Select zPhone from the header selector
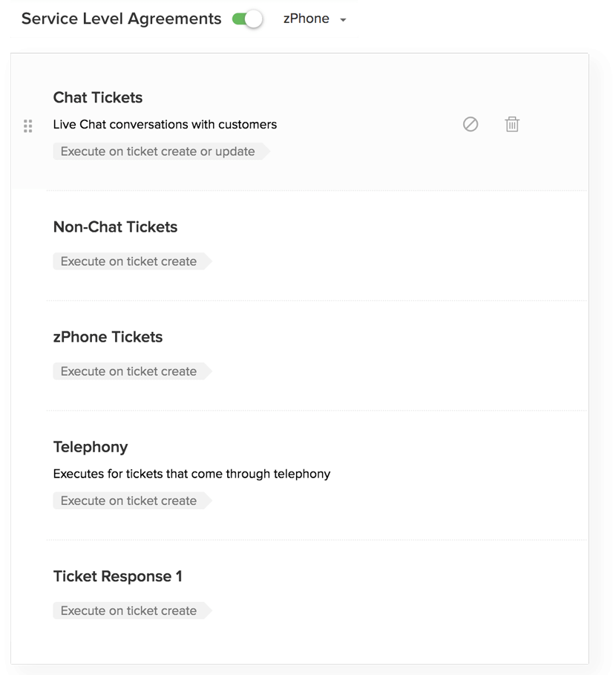Viewport: 616px width, 675px height. pos(306,19)
